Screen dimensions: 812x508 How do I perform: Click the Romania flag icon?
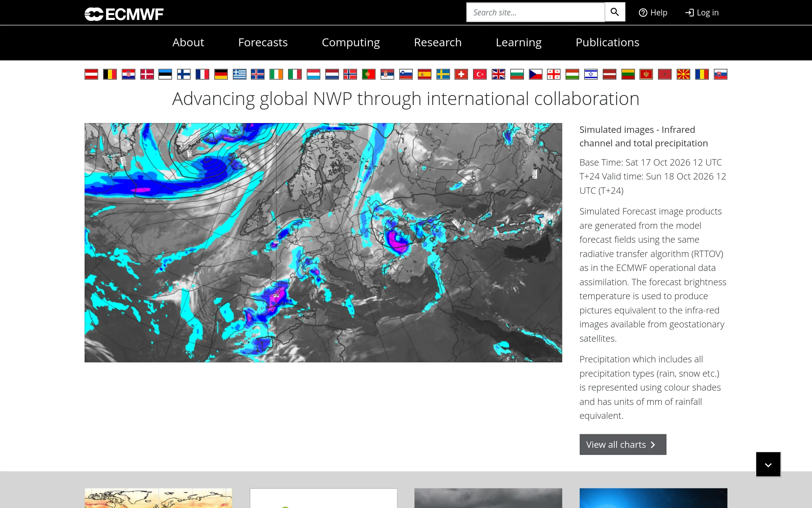coord(702,74)
